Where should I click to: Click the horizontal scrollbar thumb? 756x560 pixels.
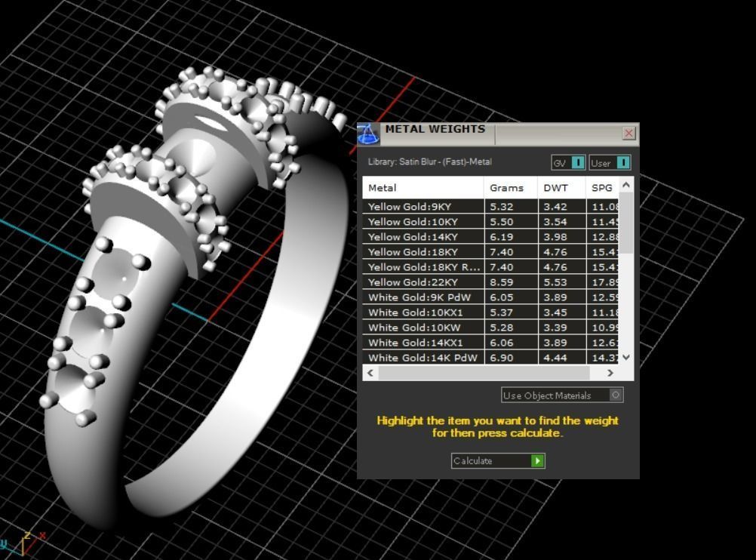[x=484, y=373]
